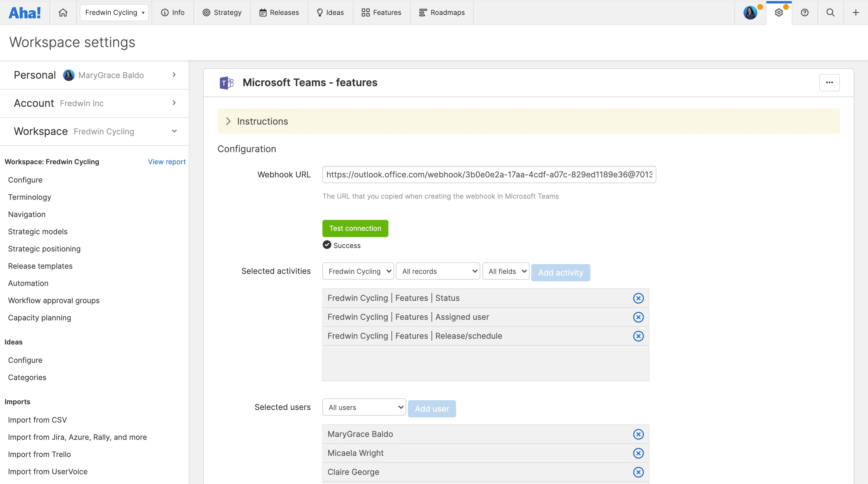Open the Releases calendar icon

coord(263,12)
